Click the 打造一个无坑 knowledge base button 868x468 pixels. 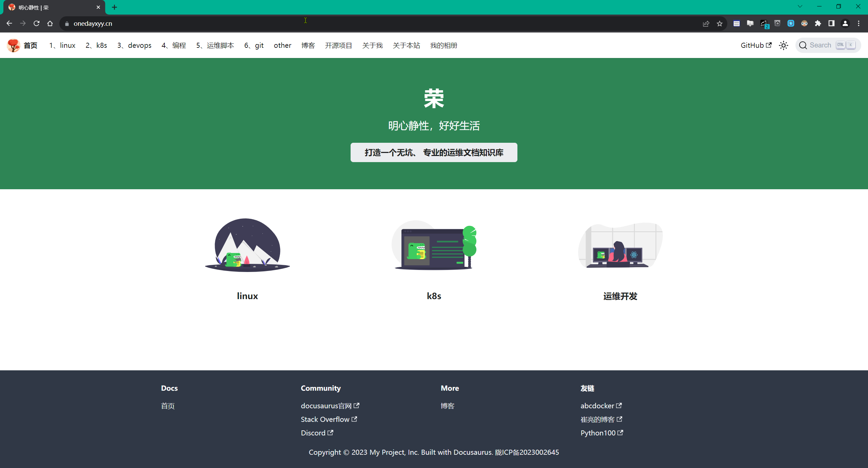tap(434, 153)
